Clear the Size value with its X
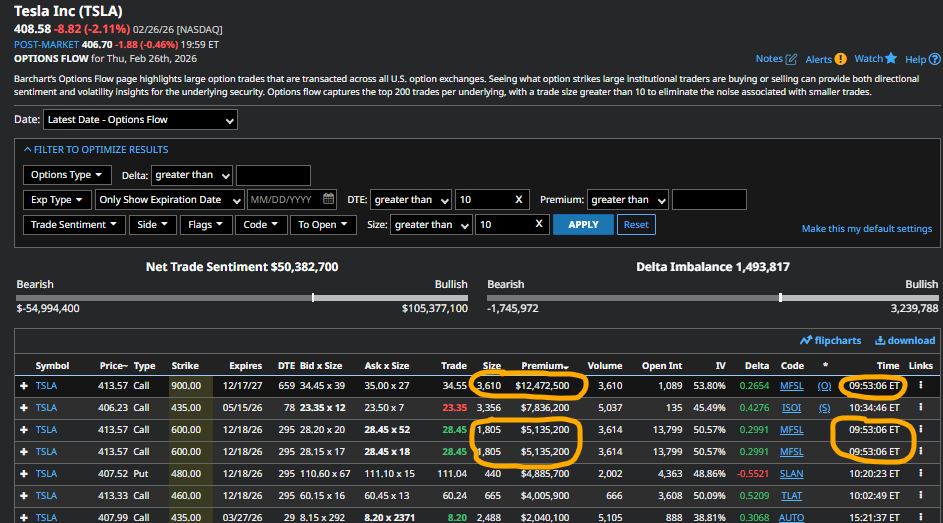 point(538,225)
